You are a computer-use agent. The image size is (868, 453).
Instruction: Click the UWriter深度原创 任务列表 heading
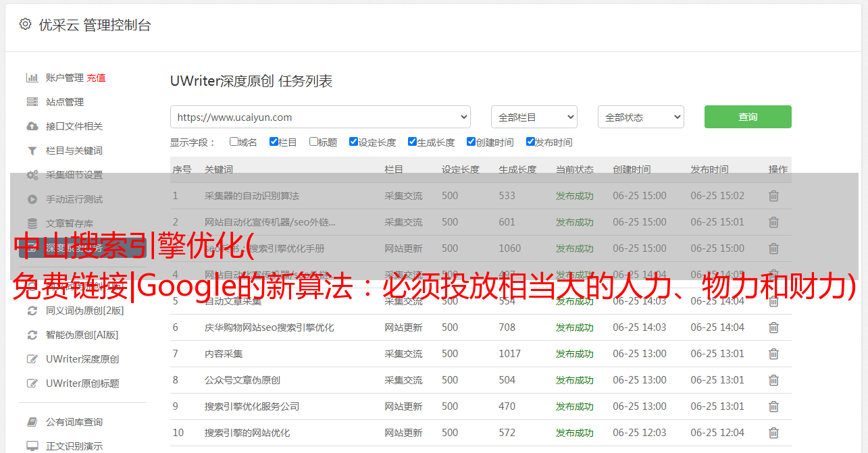[251, 81]
